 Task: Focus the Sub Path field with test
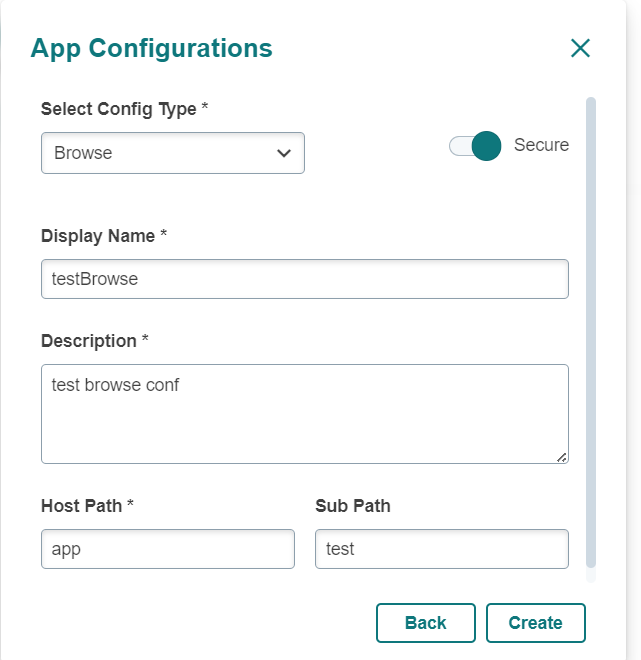click(441, 549)
